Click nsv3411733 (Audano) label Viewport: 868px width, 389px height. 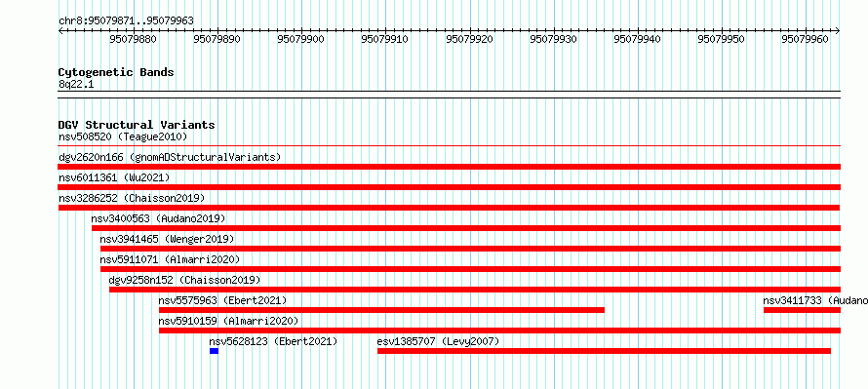815,300
